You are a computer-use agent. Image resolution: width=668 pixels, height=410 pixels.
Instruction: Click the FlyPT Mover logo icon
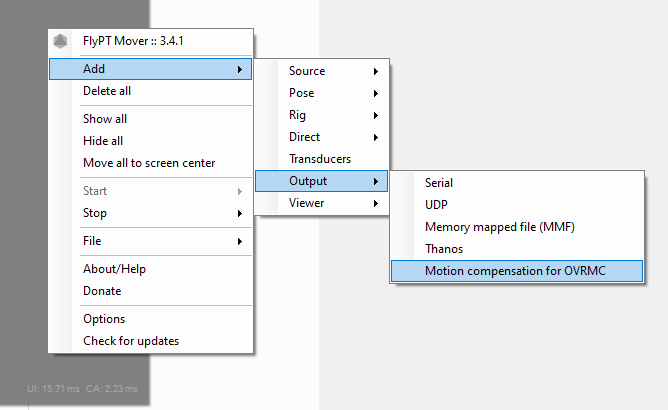[x=60, y=41]
